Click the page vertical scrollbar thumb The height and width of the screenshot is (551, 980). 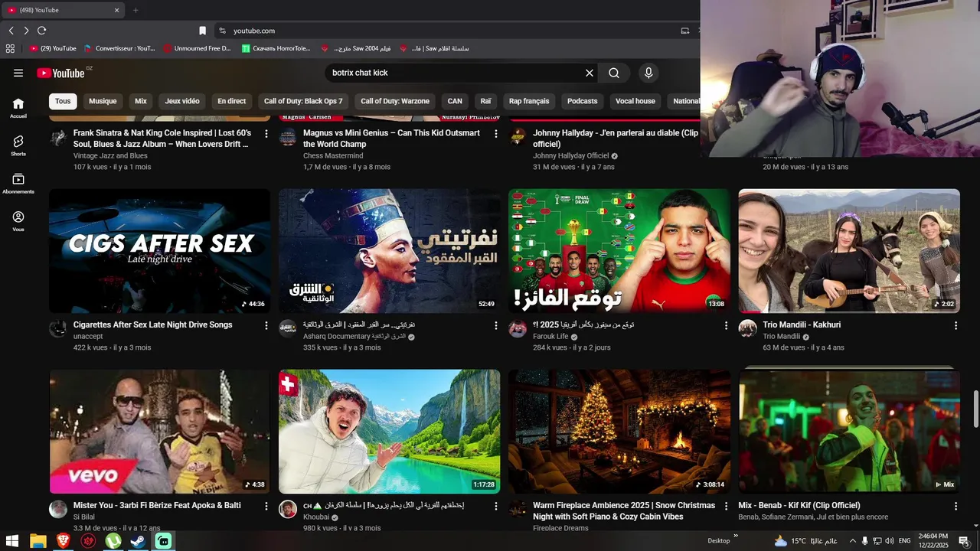click(975, 409)
